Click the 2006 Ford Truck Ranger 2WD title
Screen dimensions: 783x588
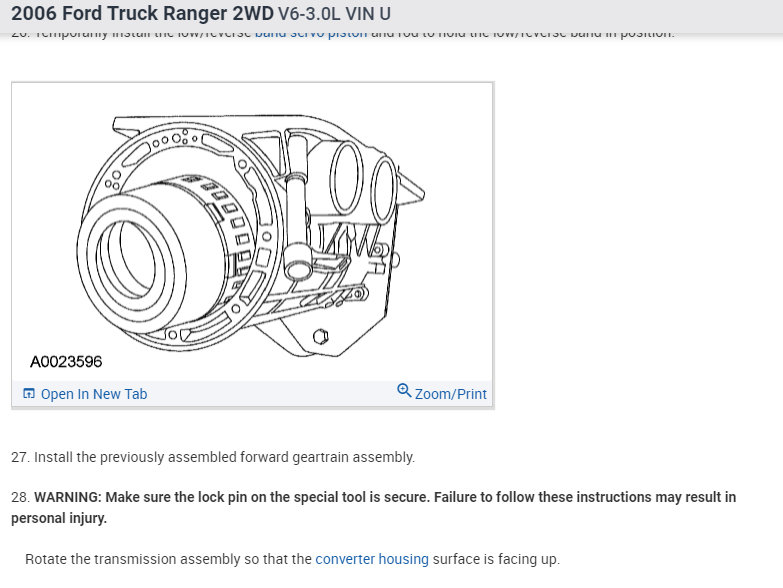point(142,13)
